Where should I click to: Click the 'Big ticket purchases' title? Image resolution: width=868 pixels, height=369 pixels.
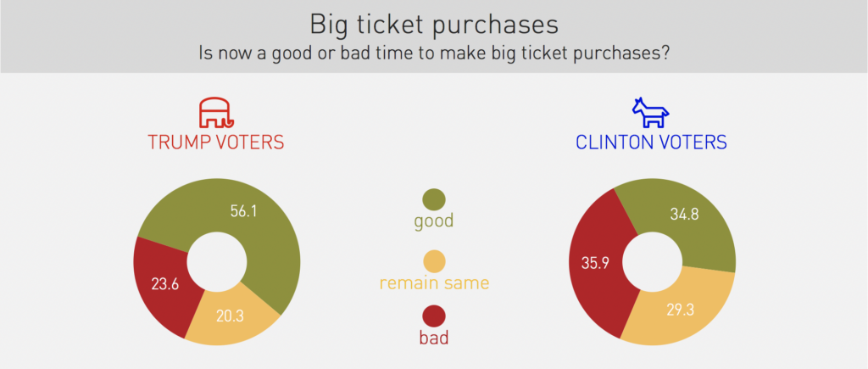coord(433,23)
